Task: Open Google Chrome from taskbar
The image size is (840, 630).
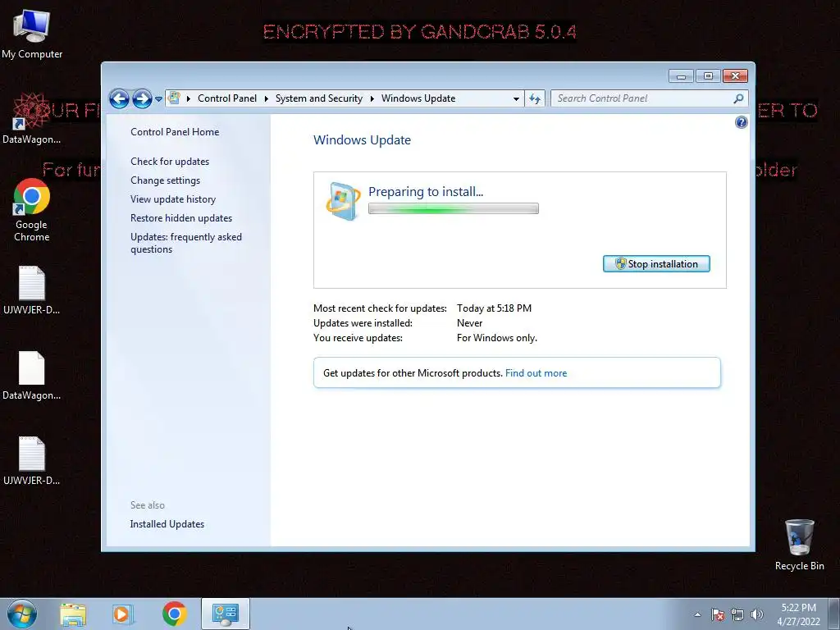Action: (175, 614)
